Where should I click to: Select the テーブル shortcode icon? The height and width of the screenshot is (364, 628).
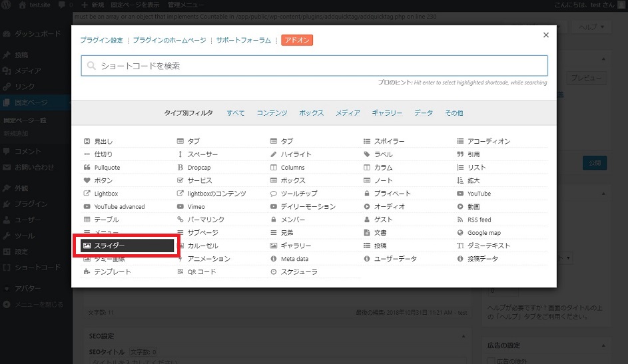click(87, 220)
